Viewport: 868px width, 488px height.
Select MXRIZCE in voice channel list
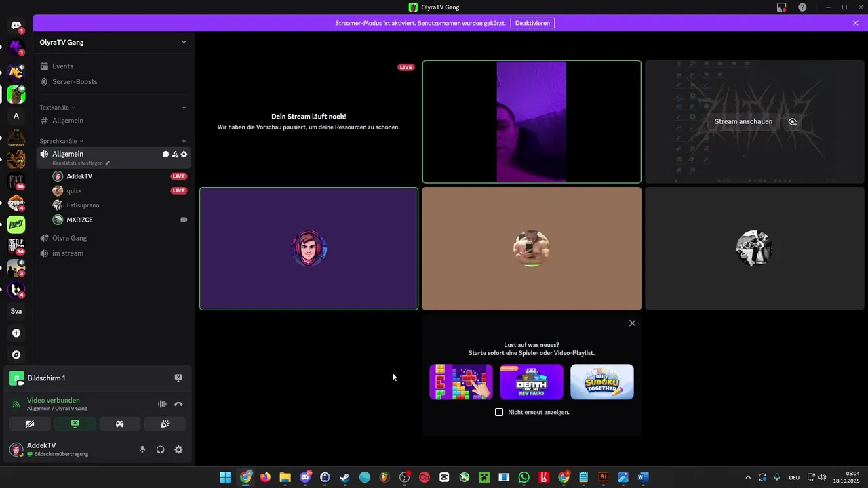point(120,220)
